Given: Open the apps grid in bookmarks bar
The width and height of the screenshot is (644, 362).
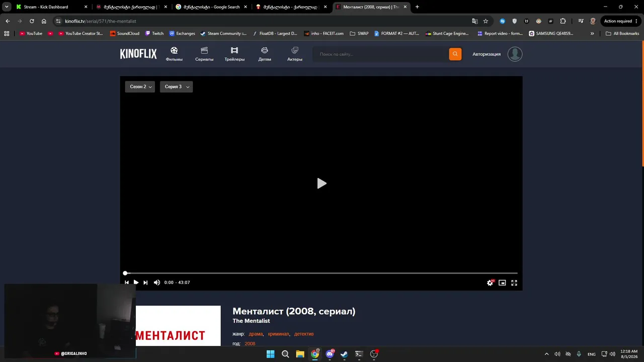Looking at the screenshot, I should [x=7, y=34].
